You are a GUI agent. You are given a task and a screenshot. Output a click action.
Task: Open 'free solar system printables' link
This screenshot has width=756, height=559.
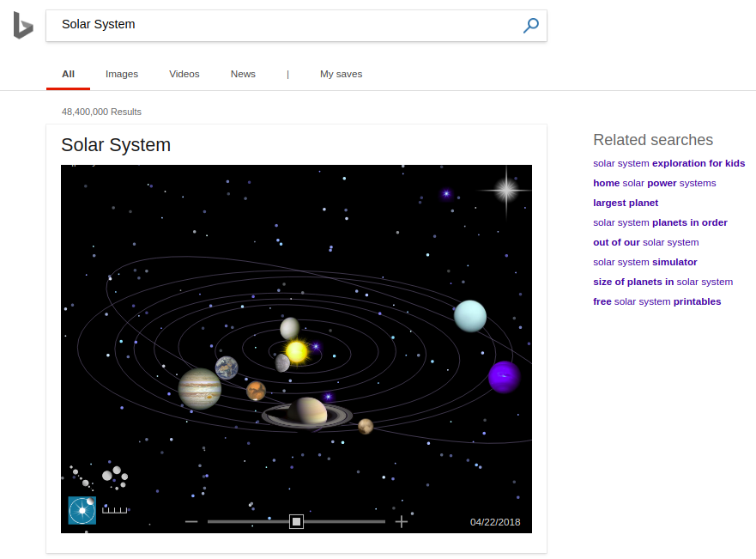[656, 301]
